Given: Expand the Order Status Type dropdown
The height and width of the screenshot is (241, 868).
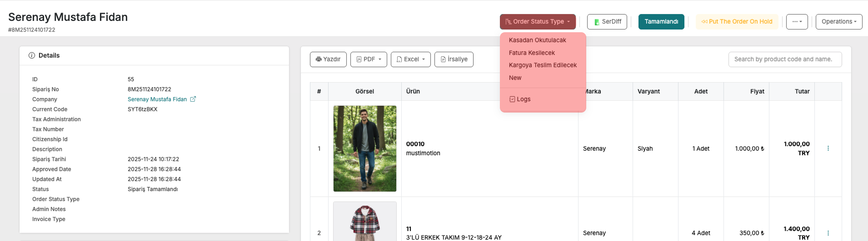Looking at the screenshot, I should pyautogui.click(x=538, y=22).
